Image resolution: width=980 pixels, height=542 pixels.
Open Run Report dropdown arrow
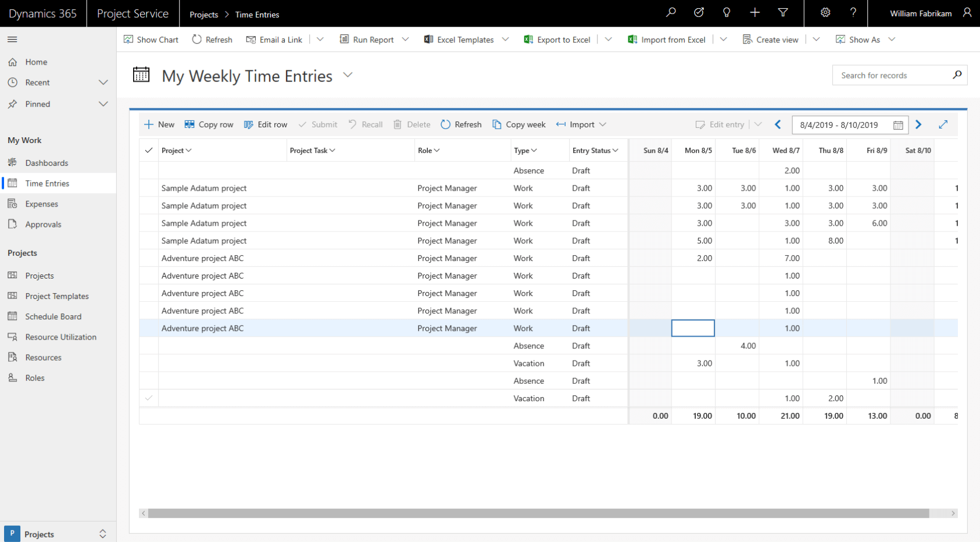[x=406, y=40]
